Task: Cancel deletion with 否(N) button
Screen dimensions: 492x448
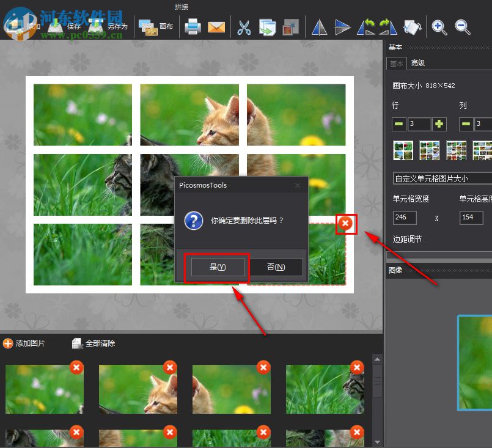Action: tap(276, 267)
